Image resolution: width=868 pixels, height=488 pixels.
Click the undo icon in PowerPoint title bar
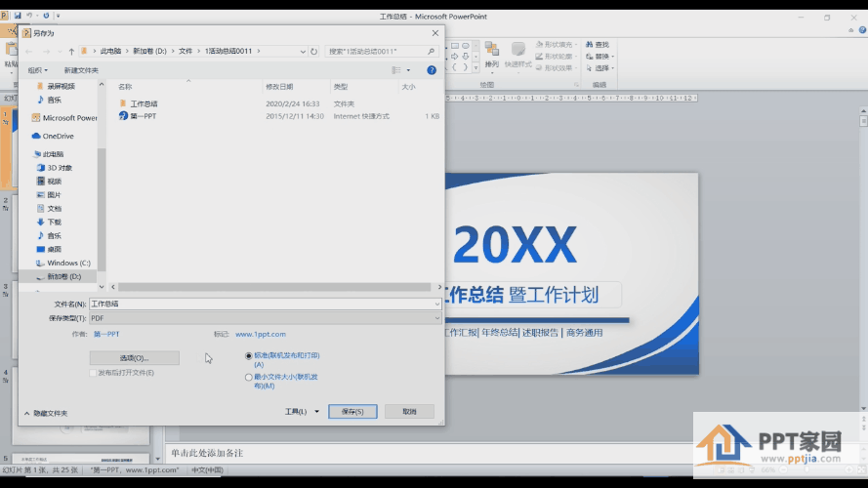pos(29,16)
